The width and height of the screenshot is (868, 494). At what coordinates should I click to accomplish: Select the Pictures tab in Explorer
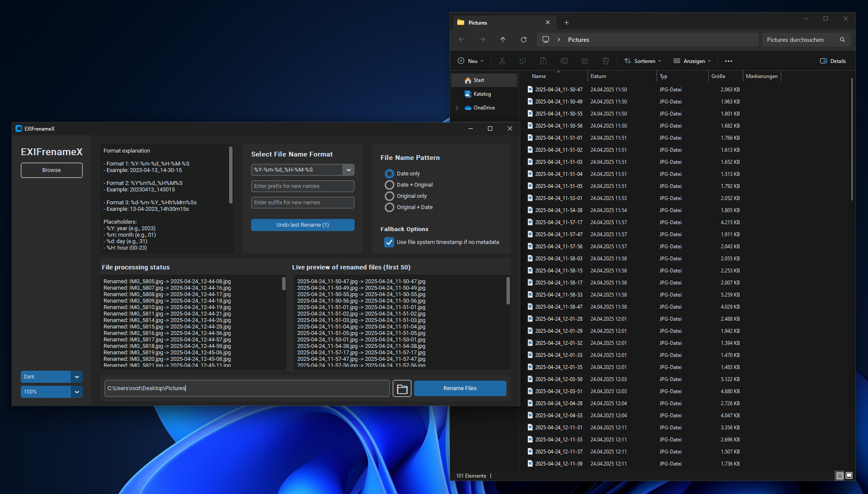coord(505,22)
